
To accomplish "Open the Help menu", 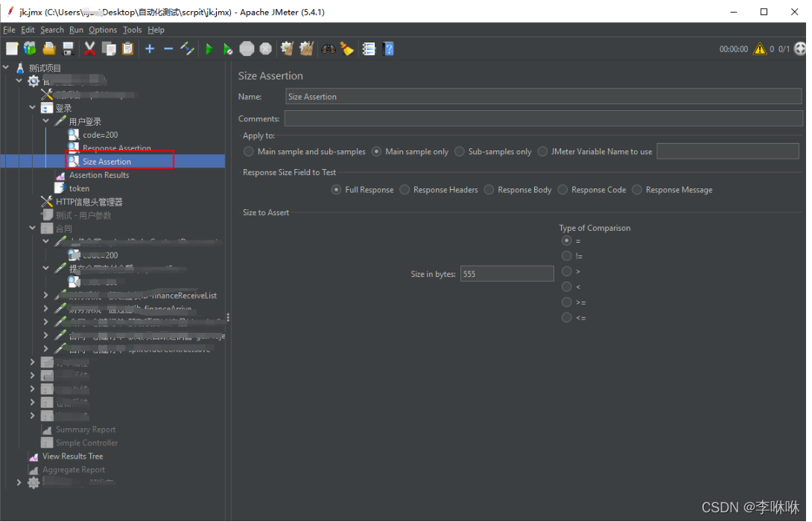I will tap(156, 30).
